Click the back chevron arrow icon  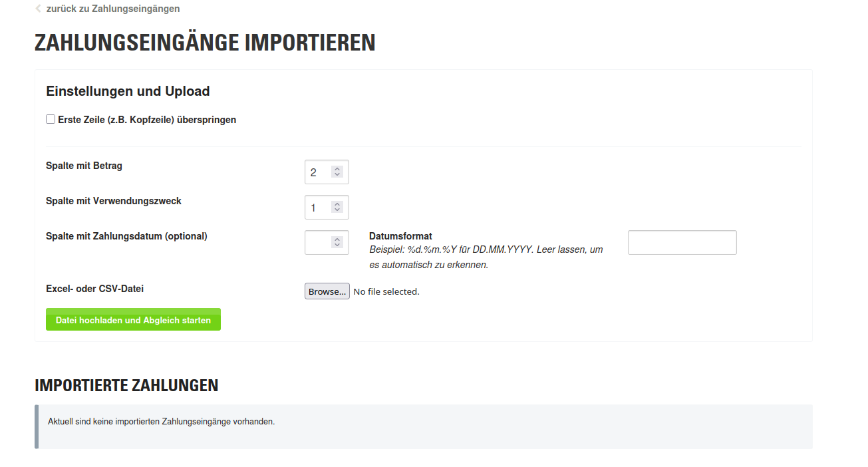tap(38, 9)
